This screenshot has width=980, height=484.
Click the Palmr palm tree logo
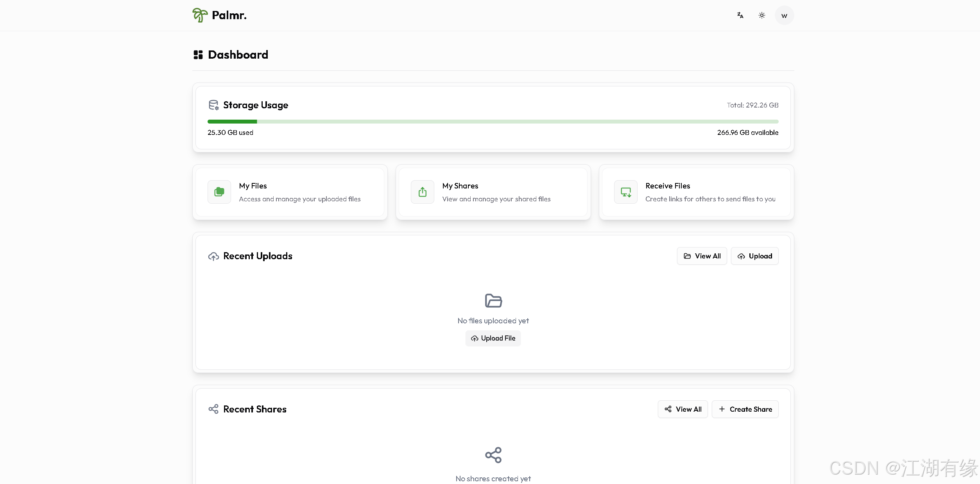(x=200, y=15)
